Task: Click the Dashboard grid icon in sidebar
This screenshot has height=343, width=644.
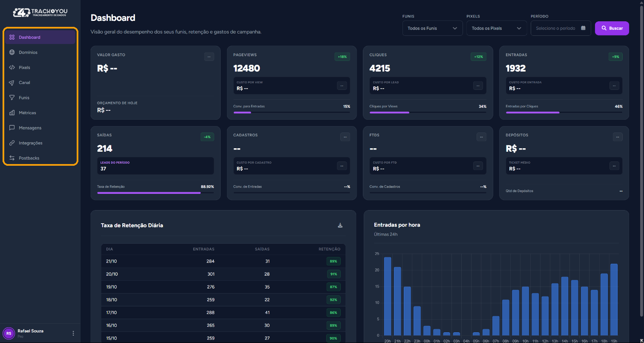Action: point(12,37)
